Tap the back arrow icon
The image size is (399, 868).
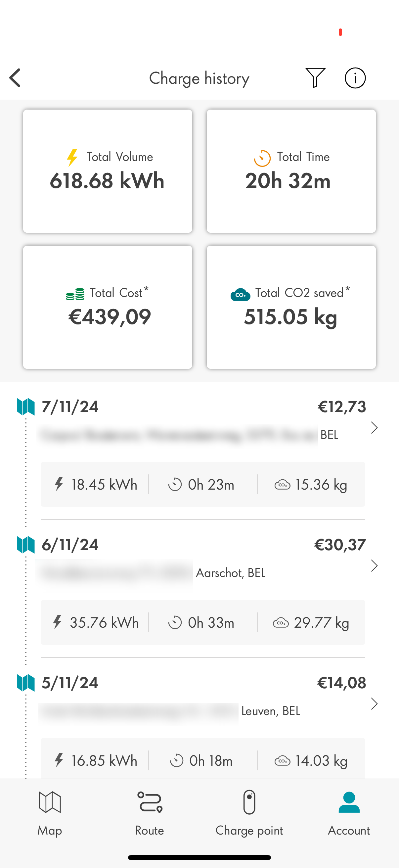15,78
